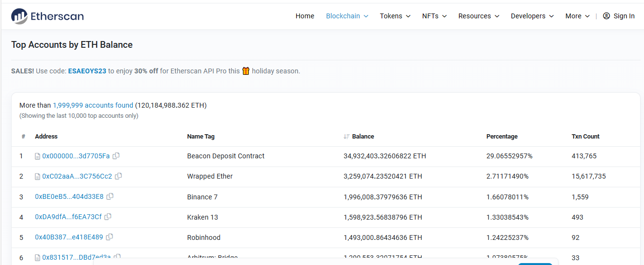Click the Name Tag column header

201,137
